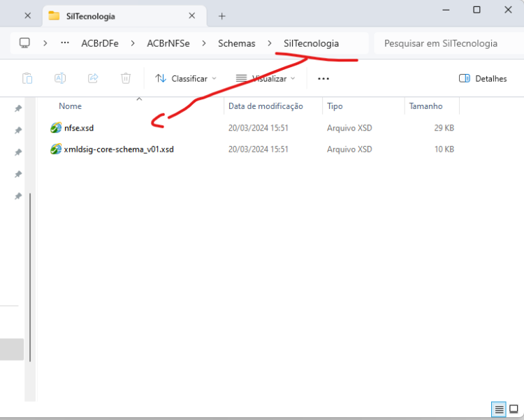The image size is (524, 420).
Task: Click the This PC monitor icon in address bar
Action: click(24, 43)
